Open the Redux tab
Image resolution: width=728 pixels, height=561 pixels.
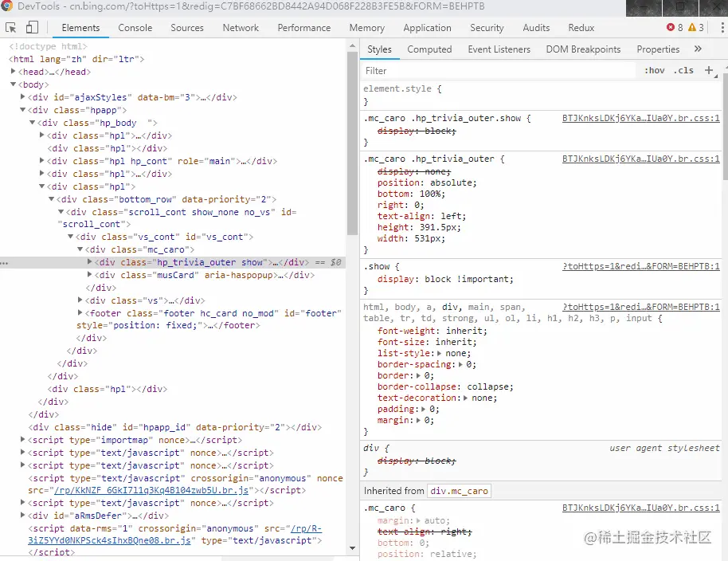pyautogui.click(x=581, y=28)
